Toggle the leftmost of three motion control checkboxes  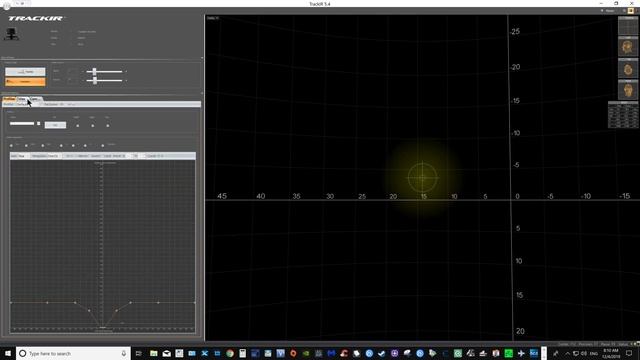click(x=78, y=126)
